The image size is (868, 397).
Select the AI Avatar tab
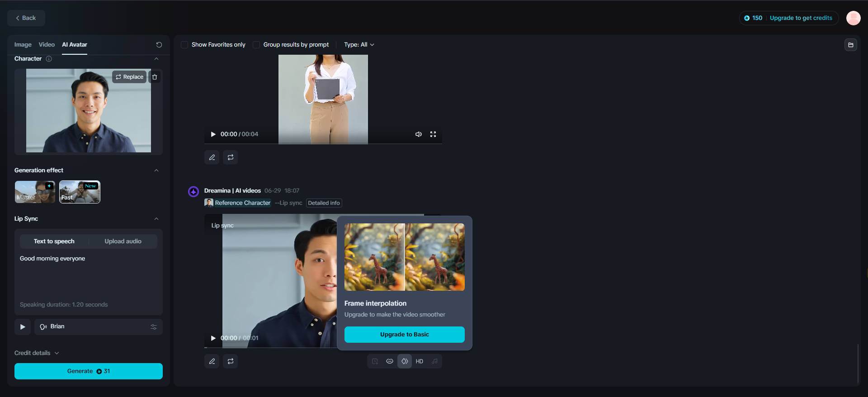click(75, 45)
